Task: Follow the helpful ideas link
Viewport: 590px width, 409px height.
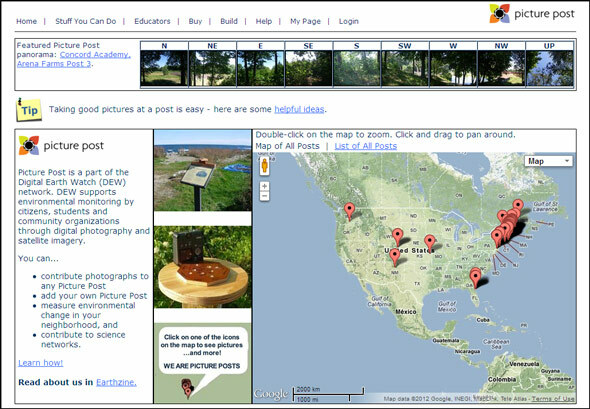Action: [299, 109]
